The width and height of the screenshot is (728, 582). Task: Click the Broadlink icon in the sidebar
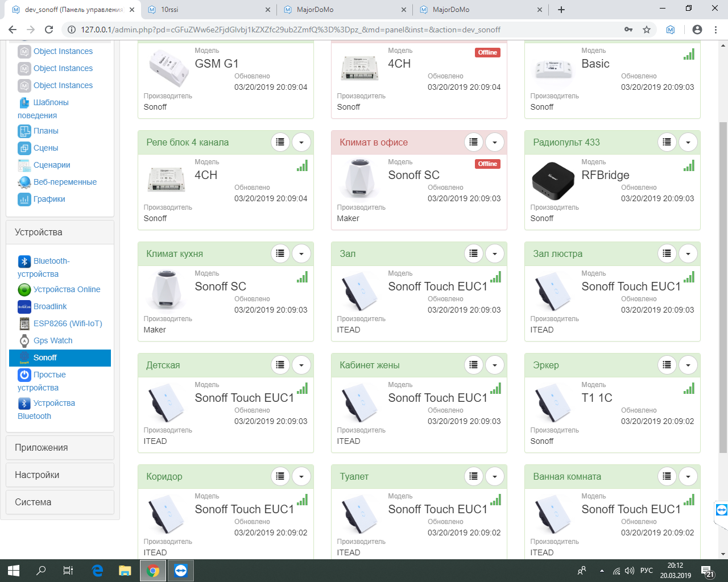tap(24, 307)
